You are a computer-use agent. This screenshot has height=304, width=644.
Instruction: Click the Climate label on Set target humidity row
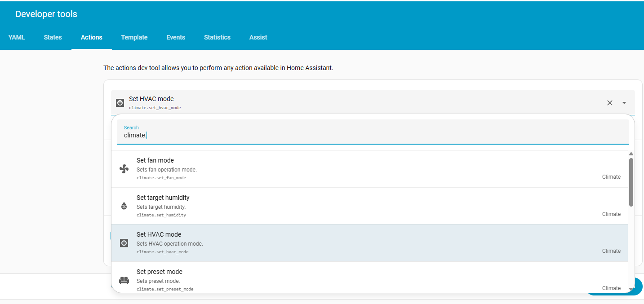click(x=611, y=214)
